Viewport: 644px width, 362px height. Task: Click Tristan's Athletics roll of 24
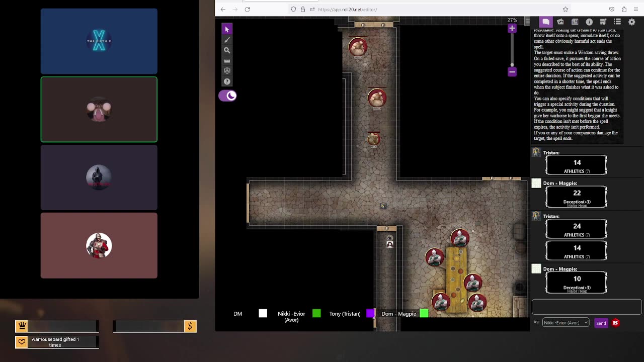[x=577, y=228]
